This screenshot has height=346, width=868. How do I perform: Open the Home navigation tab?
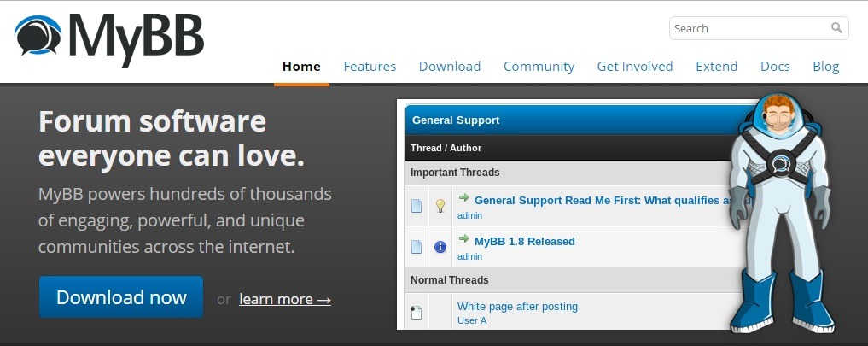coord(301,67)
